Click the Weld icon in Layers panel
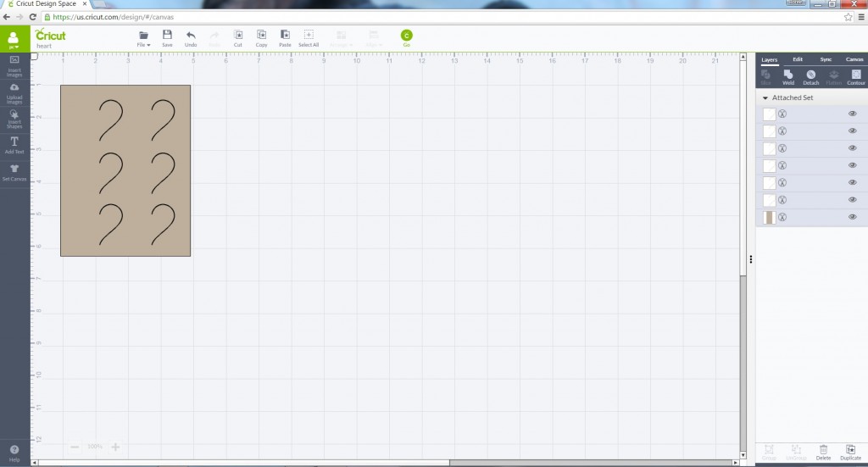This screenshot has width=868, height=467. click(x=788, y=77)
